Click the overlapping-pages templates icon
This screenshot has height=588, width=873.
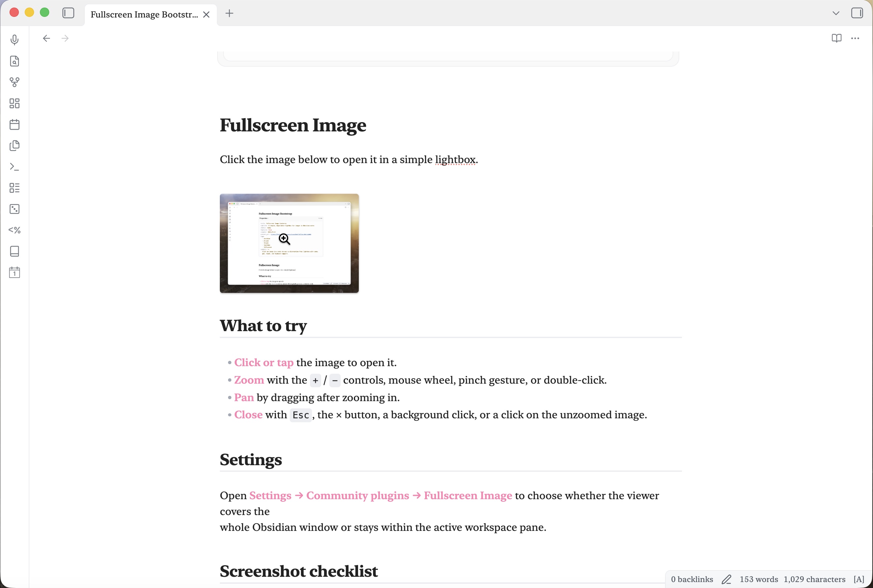click(15, 146)
